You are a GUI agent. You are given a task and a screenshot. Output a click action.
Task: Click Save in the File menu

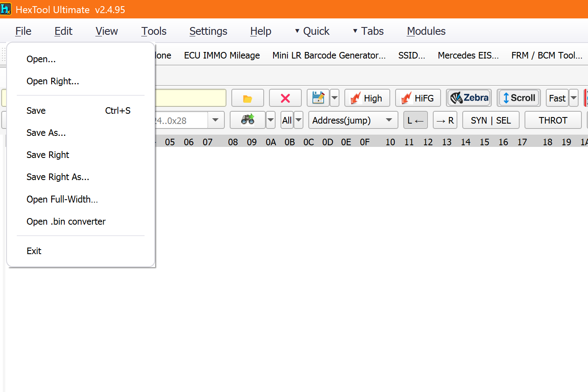81,110
